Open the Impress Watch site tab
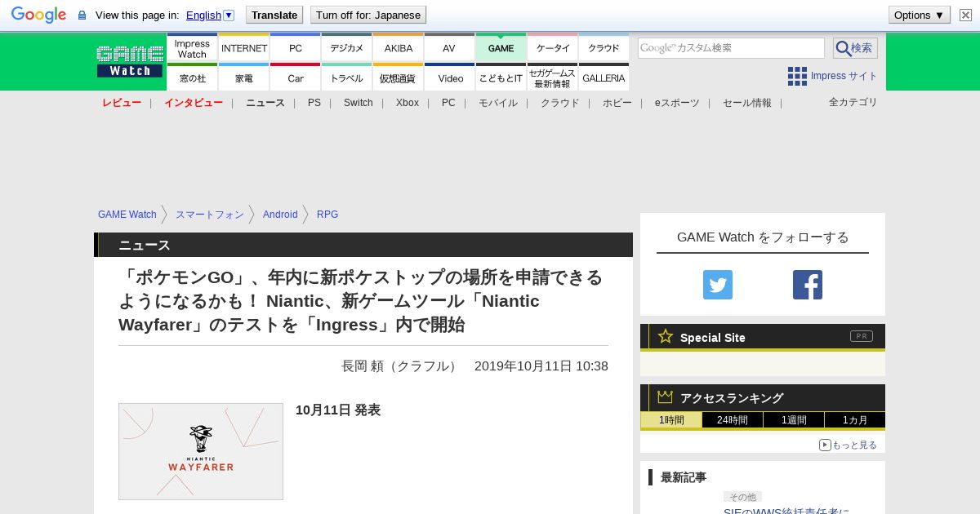The image size is (980, 514). pyautogui.click(x=192, y=47)
